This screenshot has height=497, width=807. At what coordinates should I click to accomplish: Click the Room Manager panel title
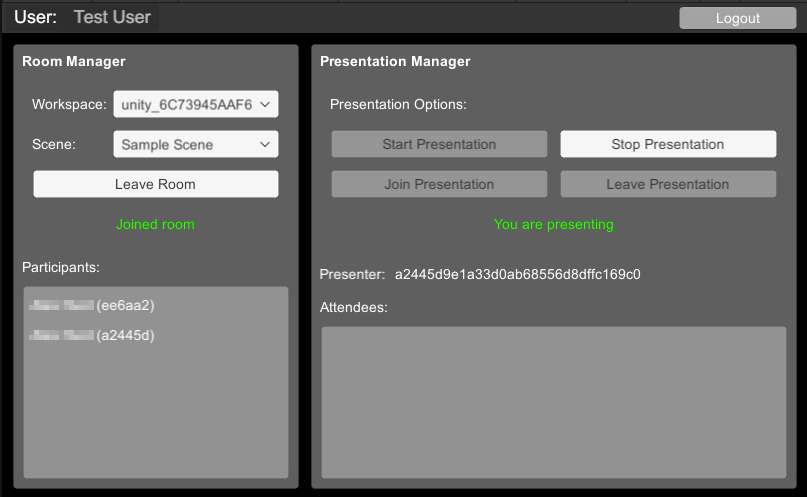[x=74, y=61]
